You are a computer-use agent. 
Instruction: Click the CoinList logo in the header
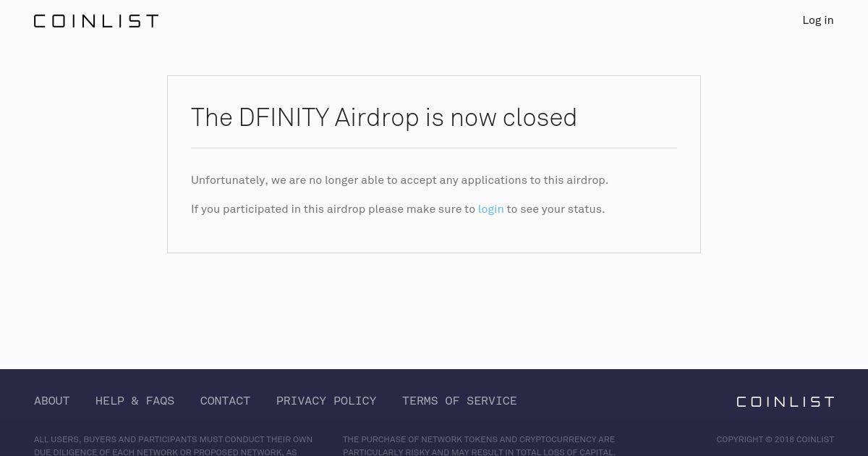click(96, 21)
